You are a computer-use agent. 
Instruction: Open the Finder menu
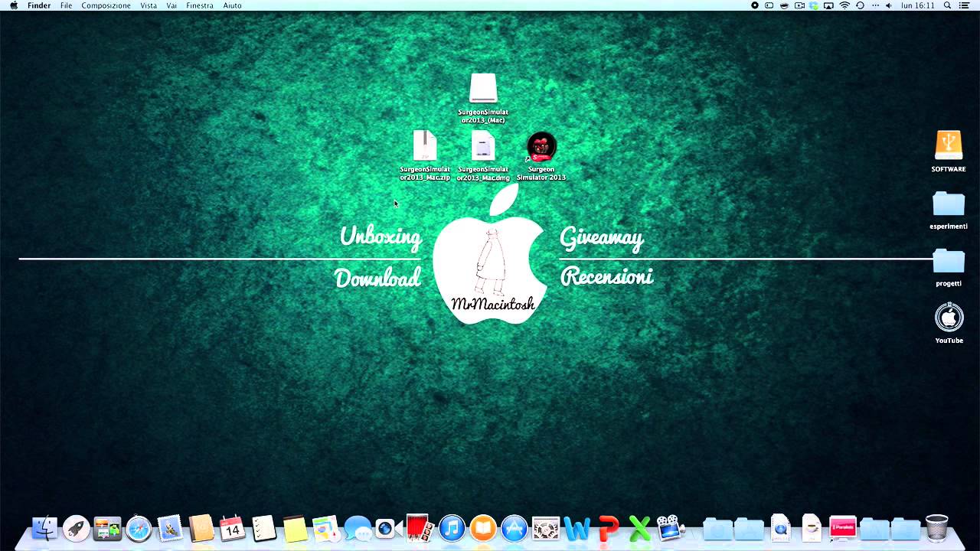tap(39, 5)
